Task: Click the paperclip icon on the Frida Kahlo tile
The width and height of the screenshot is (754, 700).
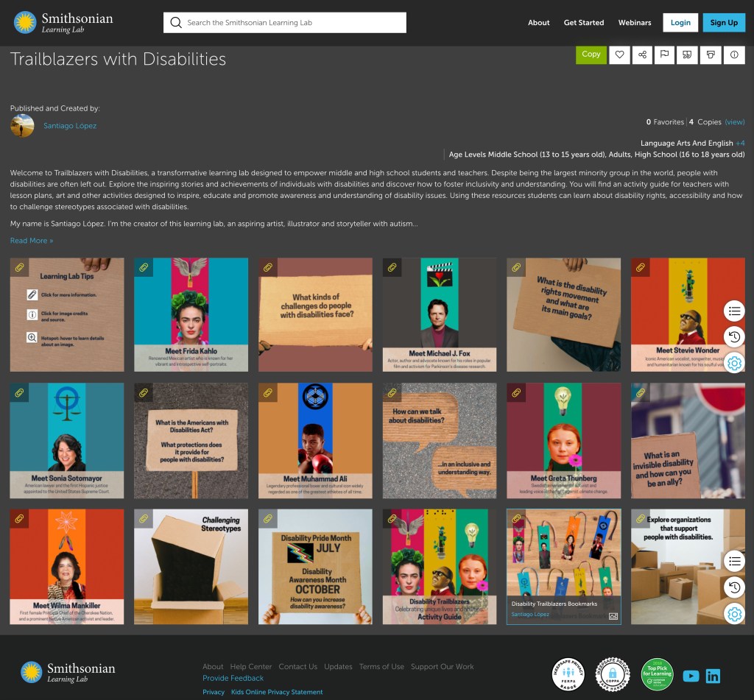Action: pyautogui.click(x=144, y=267)
